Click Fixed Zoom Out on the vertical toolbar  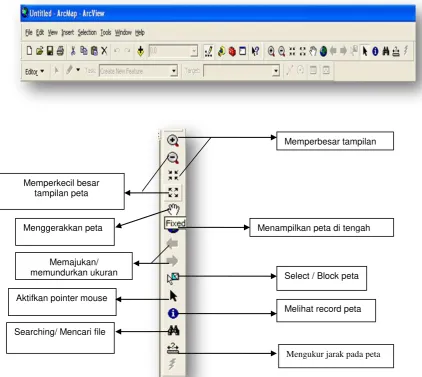[x=173, y=192]
